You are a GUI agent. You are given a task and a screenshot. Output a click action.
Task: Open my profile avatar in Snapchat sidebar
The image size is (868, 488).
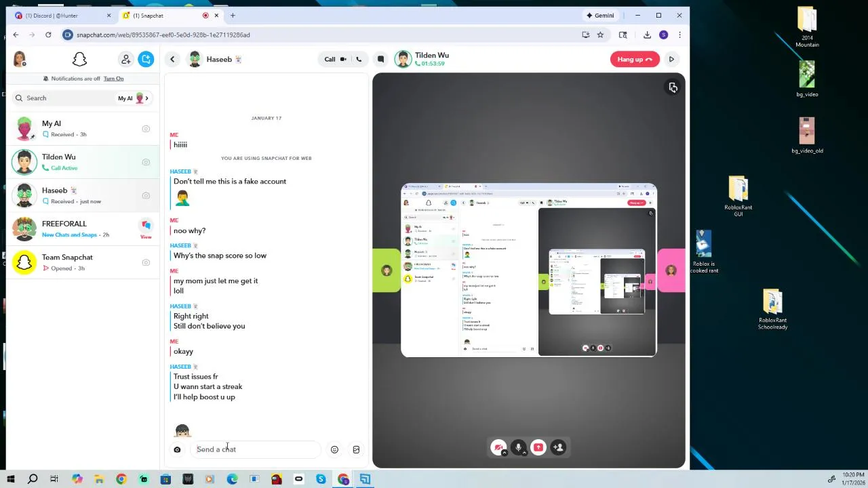coord(20,60)
